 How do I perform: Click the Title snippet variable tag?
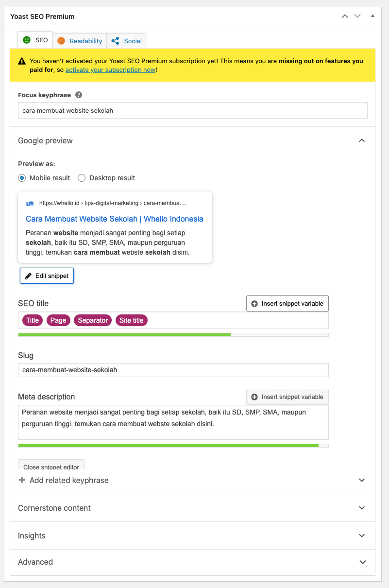33,320
